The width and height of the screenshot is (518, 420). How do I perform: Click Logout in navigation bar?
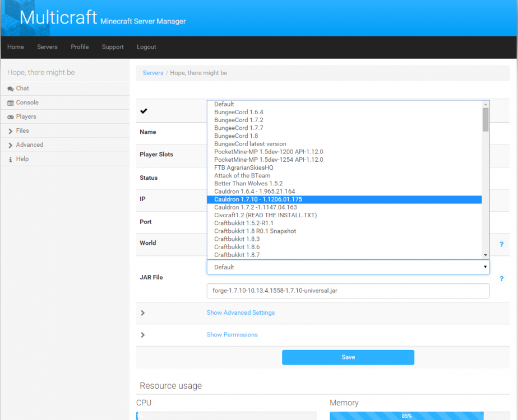point(146,47)
